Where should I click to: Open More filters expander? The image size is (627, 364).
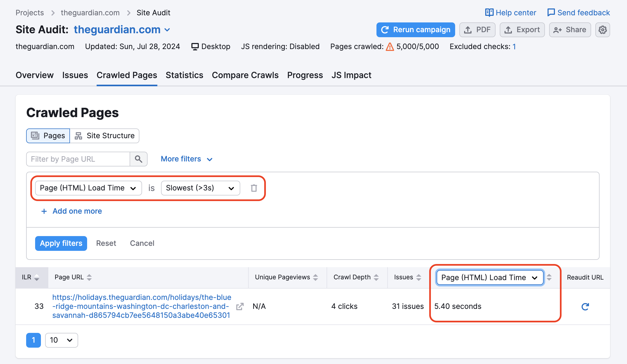coord(186,159)
